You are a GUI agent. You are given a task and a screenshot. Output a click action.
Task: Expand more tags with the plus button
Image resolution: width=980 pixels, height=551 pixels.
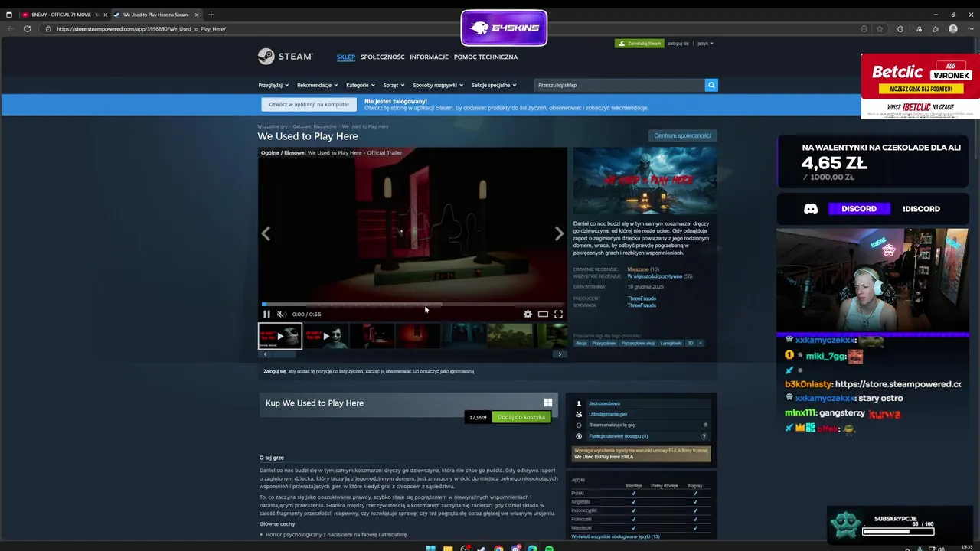click(x=700, y=343)
